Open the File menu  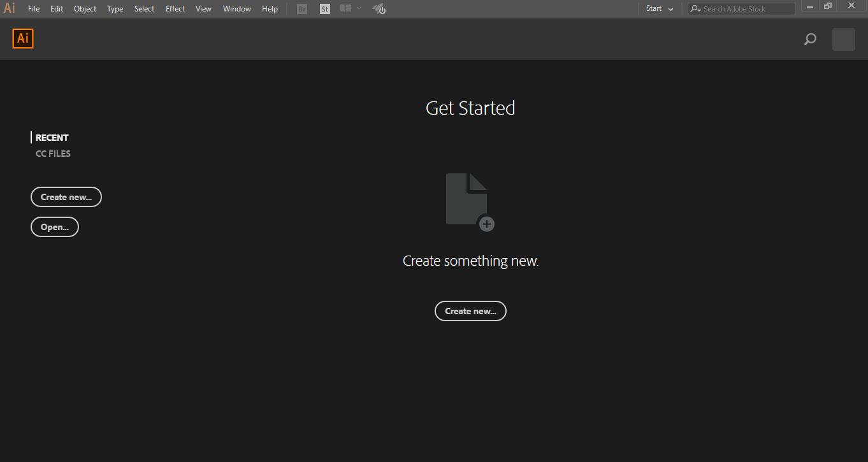coord(33,8)
